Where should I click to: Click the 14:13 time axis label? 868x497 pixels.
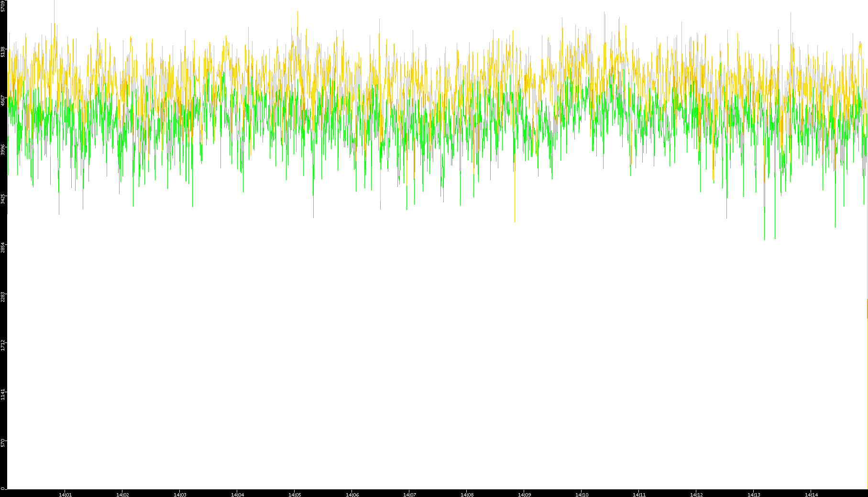pos(754,494)
